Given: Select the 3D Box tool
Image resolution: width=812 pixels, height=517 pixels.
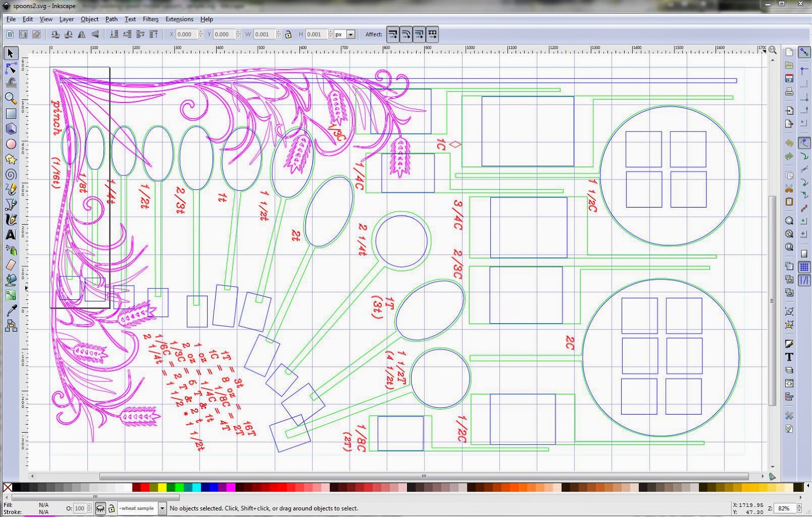Looking at the screenshot, I should pos(11,129).
